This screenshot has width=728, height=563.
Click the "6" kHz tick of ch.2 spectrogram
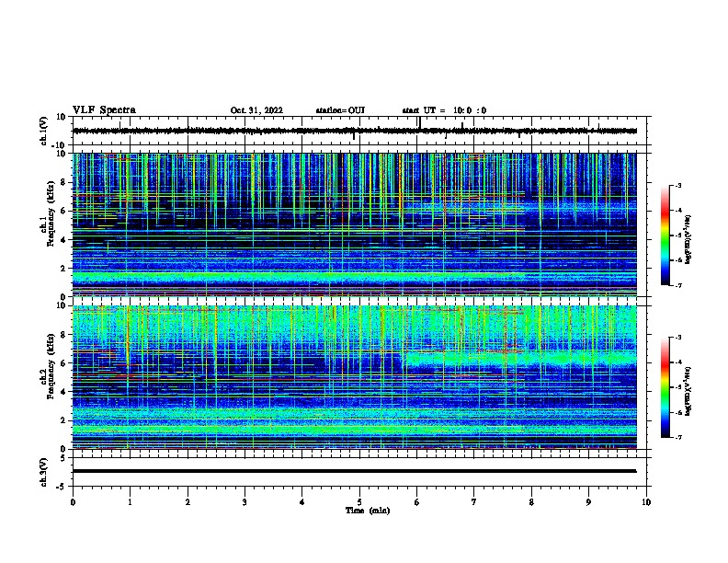coord(63,363)
